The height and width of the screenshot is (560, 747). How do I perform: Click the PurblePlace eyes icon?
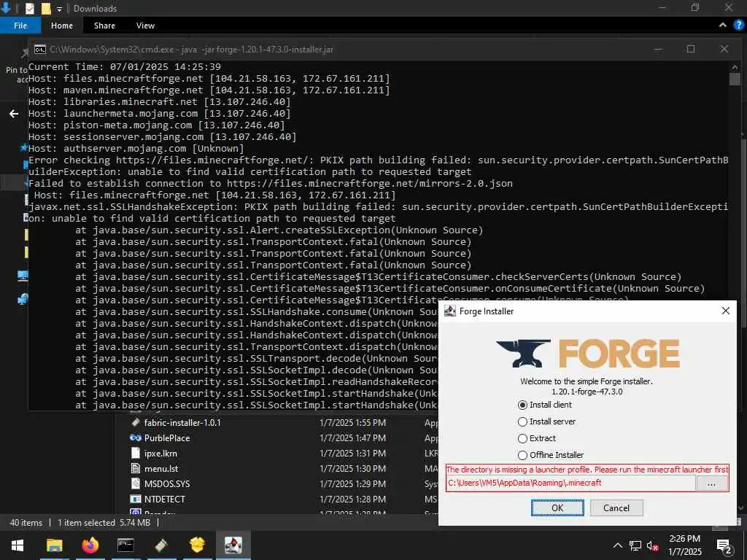135,437
